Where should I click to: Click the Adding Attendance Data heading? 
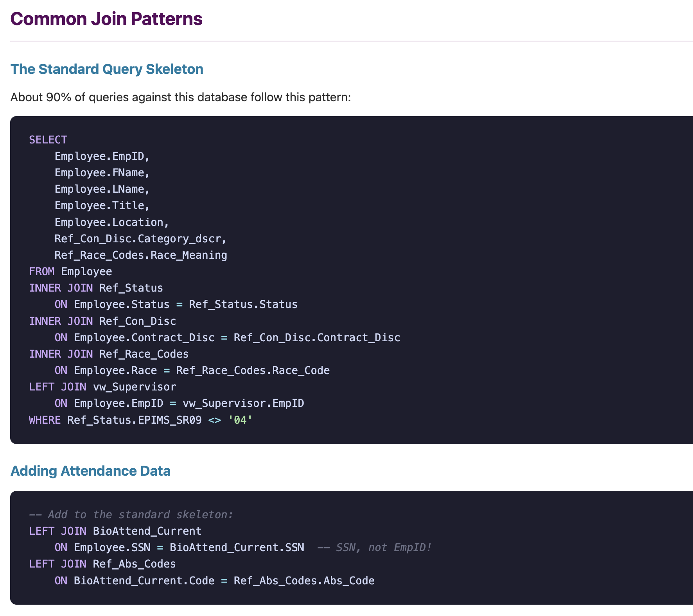(x=90, y=471)
